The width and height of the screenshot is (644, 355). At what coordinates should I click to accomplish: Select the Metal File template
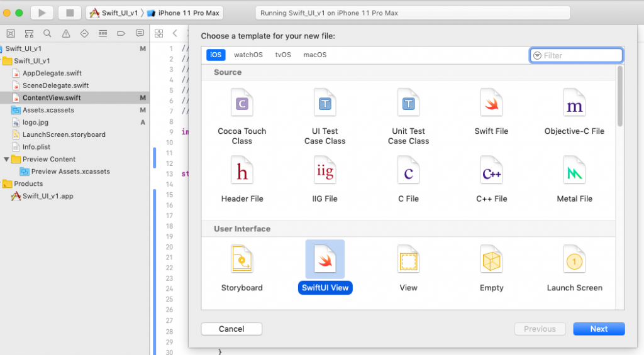click(x=574, y=179)
